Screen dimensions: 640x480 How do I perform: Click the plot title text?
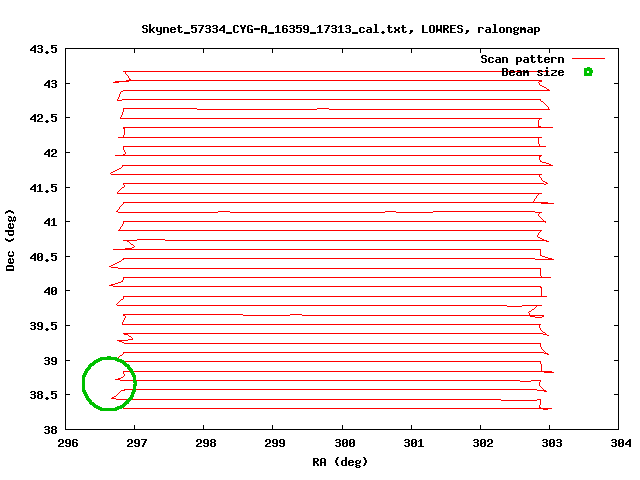(341, 29)
